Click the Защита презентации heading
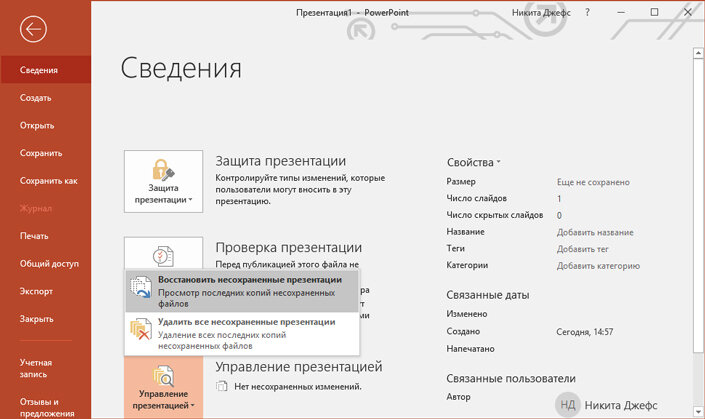This screenshot has width=705, height=419. click(x=281, y=161)
